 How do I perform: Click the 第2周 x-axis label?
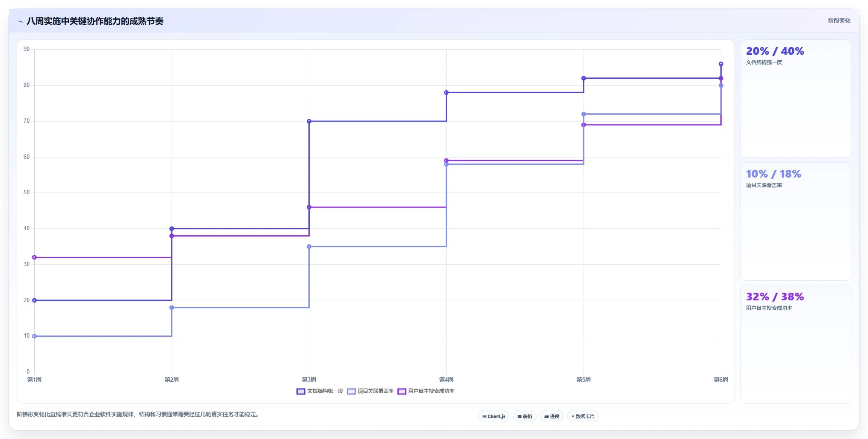tap(172, 380)
